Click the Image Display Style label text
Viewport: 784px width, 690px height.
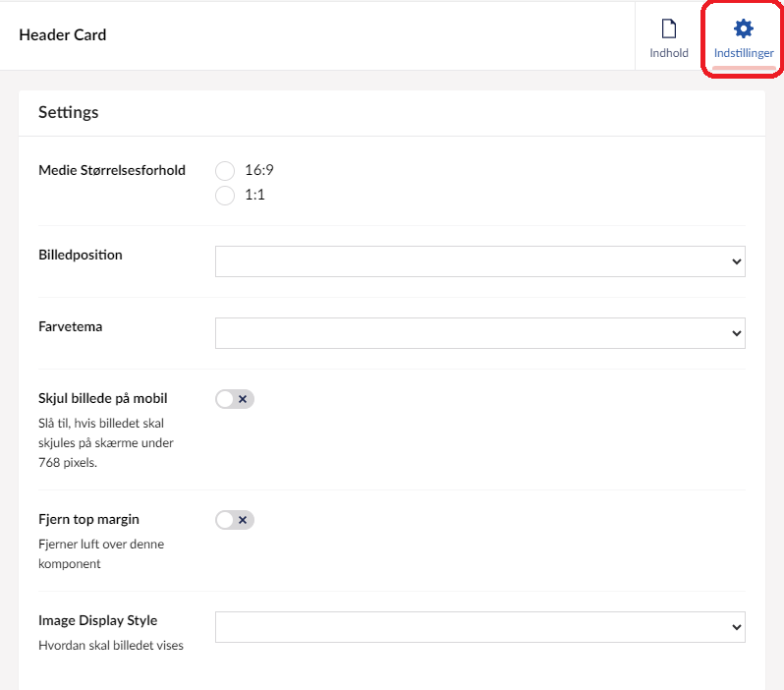(x=98, y=620)
